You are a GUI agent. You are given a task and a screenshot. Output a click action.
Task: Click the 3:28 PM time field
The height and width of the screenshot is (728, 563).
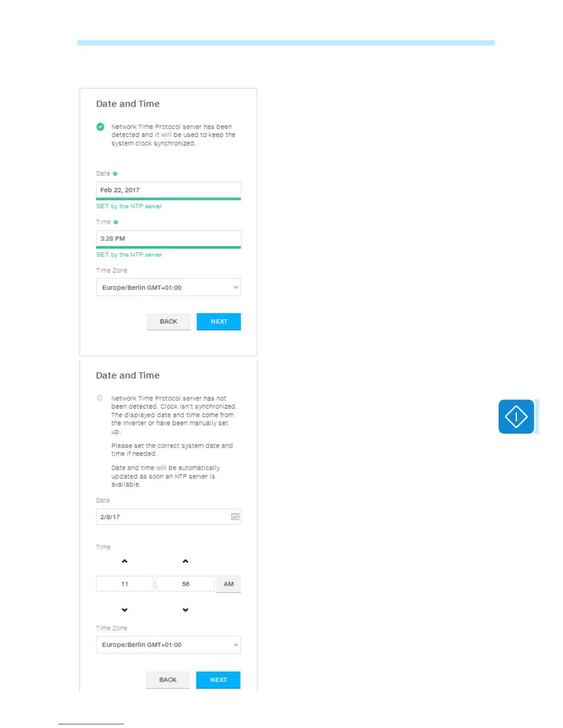point(168,239)
